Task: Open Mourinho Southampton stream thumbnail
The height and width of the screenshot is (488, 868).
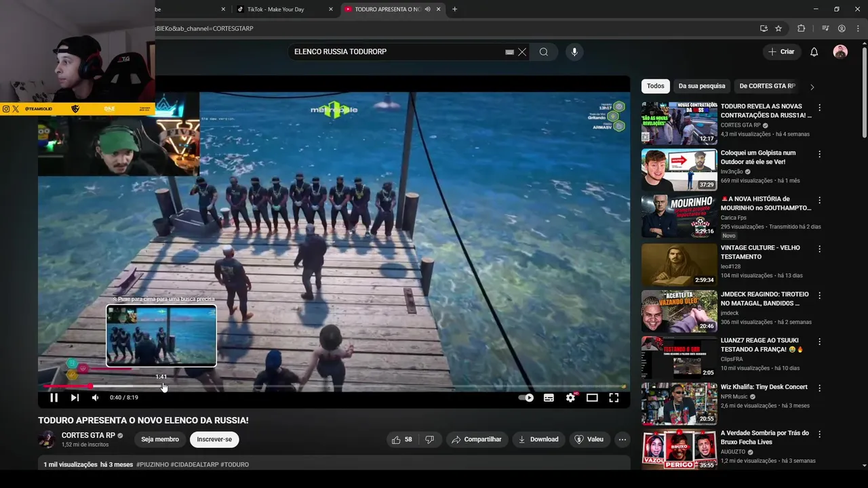Action: (x=679, y=216)
